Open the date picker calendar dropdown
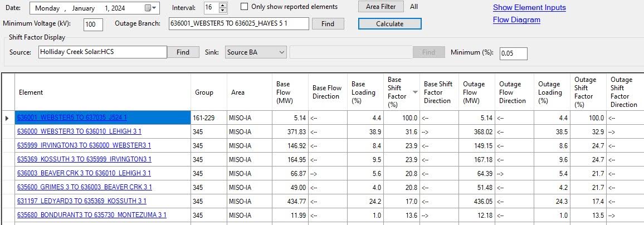 151,8
